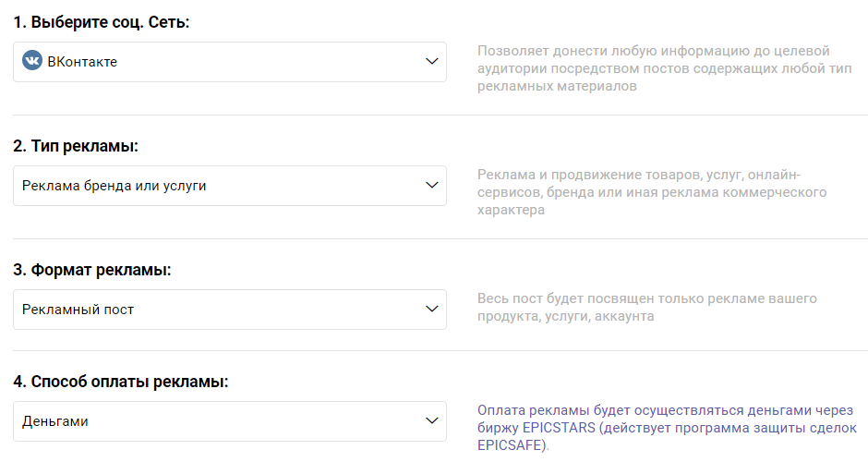The image size is (868, 462).
Task: Expand the Реклама бренда или услуги dropdown
Action: point(230,185)
